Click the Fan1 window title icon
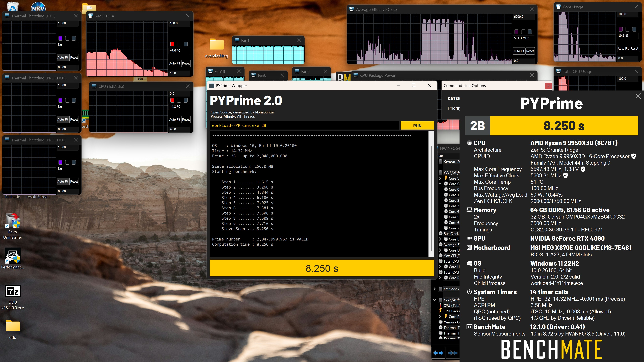Screen dimensions: 644x362 237,40
